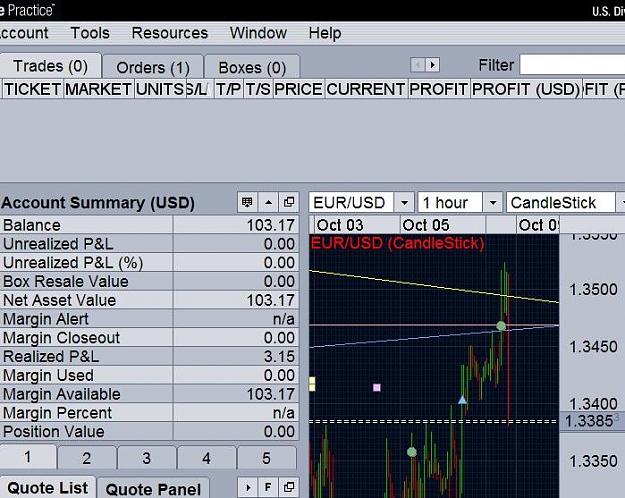Image resolution: width=625 pixels, height=498 pixels.
Task: Select the Unrealized P&L row
Action: tap(149, 244)
